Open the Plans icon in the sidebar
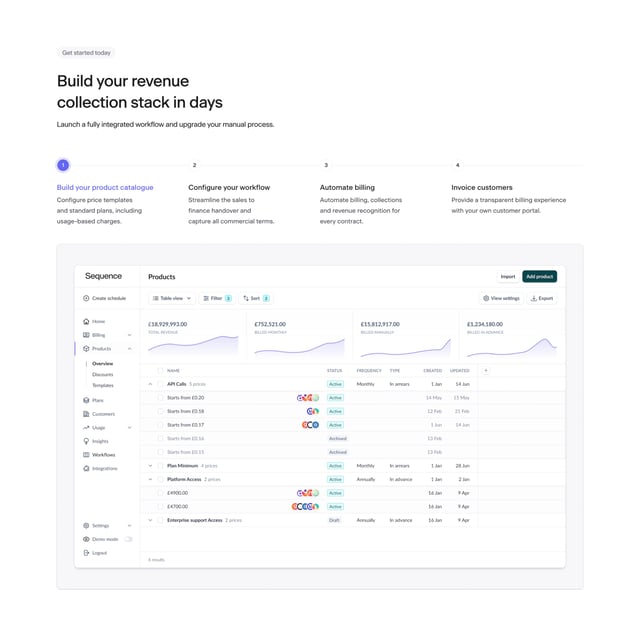This screenshot has width=640, height=621. click(x=86, y=401)
